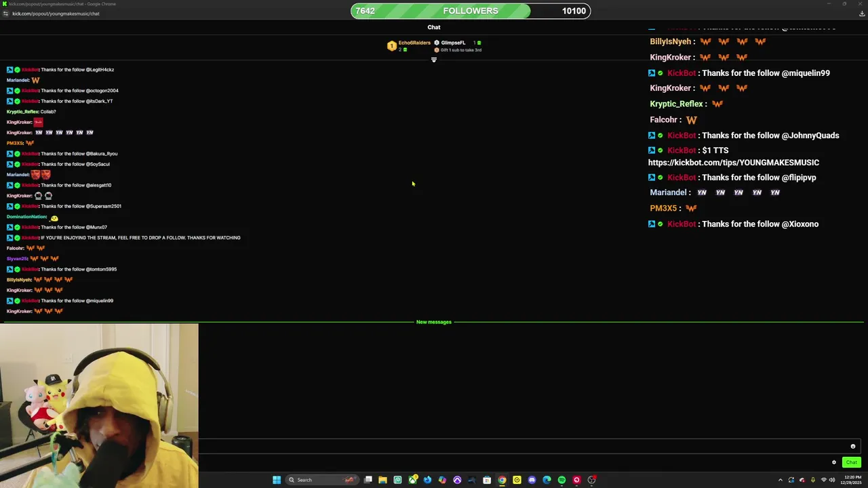Open Chrome site info icon beside URL
Image resolution: width=868 pixels, height=488 pixels.
point(6,14)
